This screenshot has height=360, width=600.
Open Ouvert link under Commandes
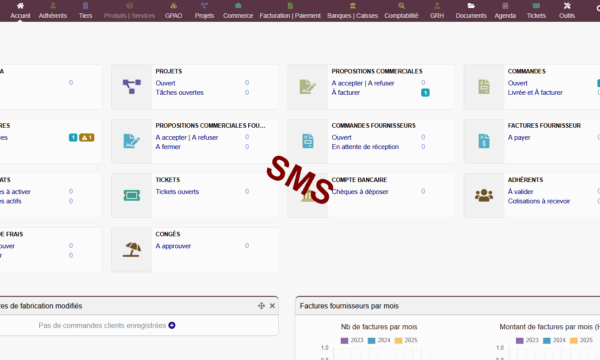click(x=517, y=83)
